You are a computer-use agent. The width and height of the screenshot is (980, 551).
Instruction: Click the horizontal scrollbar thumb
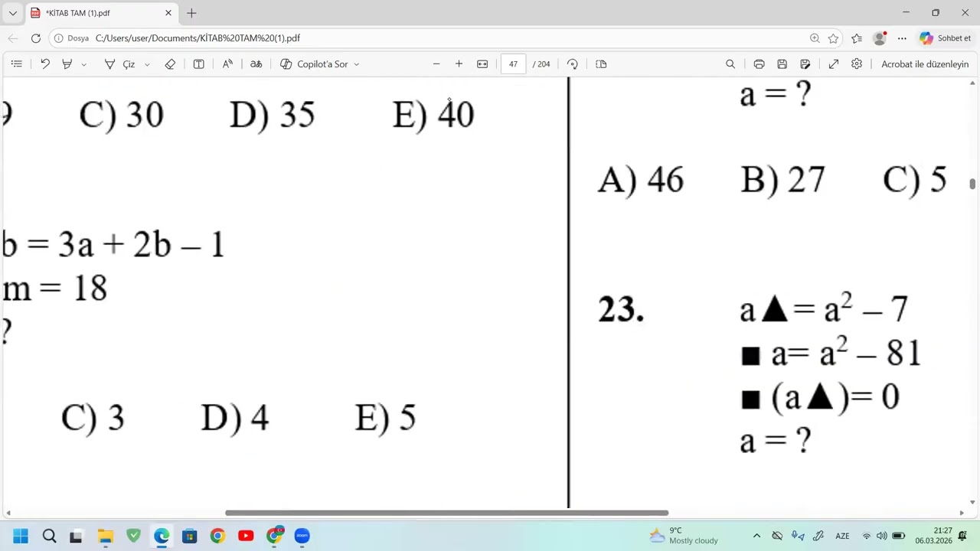(446, 513)
